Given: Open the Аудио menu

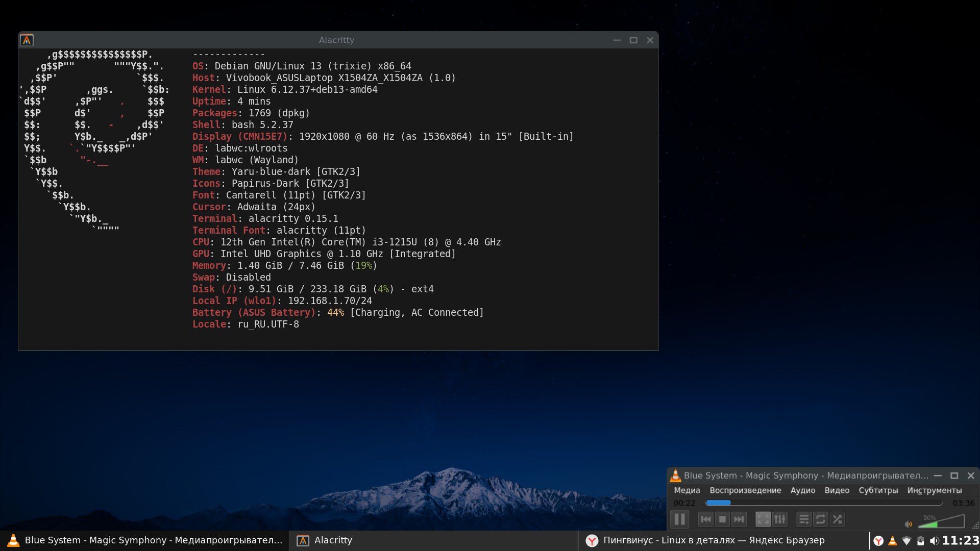Looking at the screenshot, I should [x=802, y=490].
